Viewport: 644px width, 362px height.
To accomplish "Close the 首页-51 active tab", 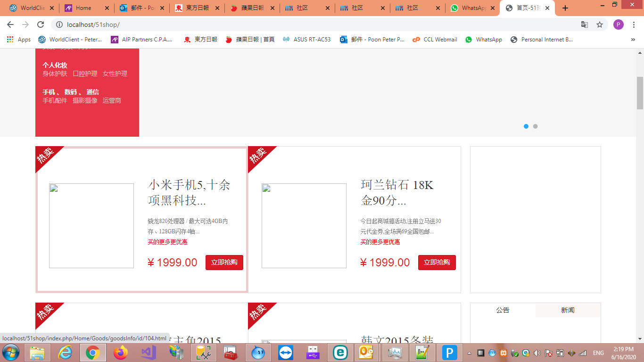I will click(548, 8).
